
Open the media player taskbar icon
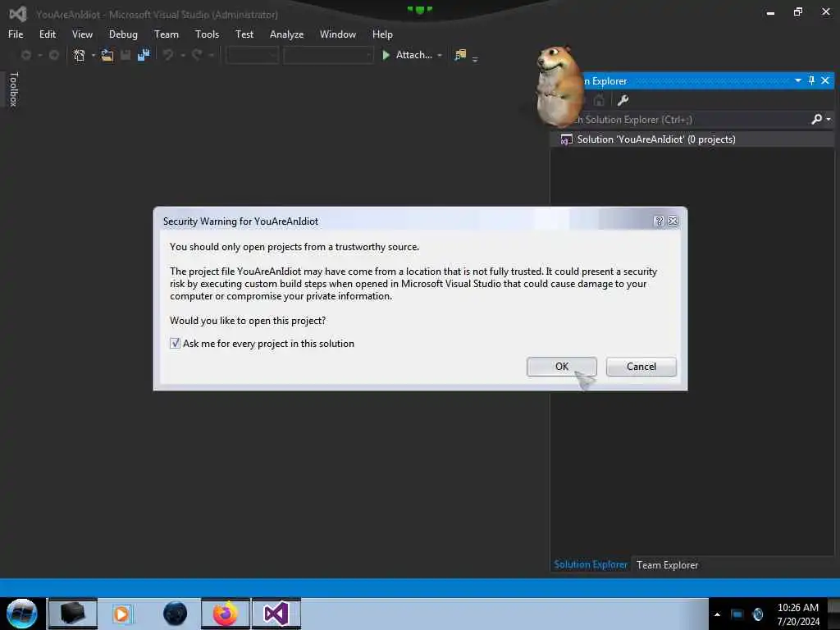pyautogui.click(x=121, y=614)
